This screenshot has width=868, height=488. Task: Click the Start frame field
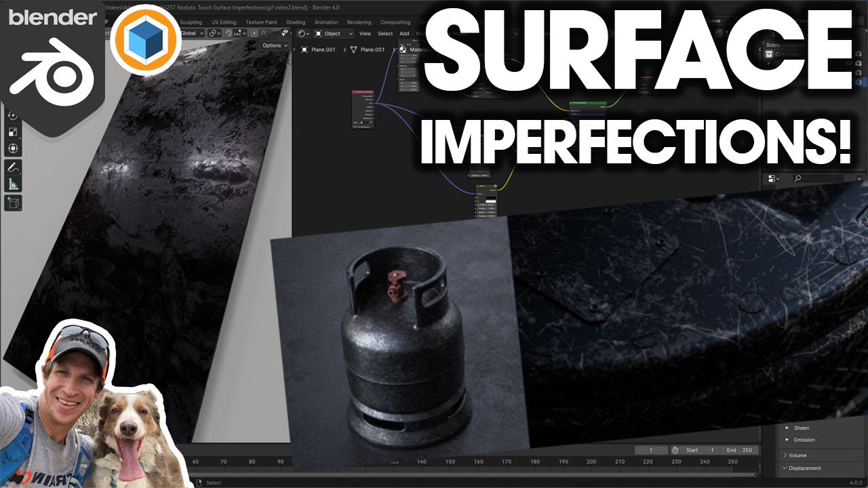701,450
